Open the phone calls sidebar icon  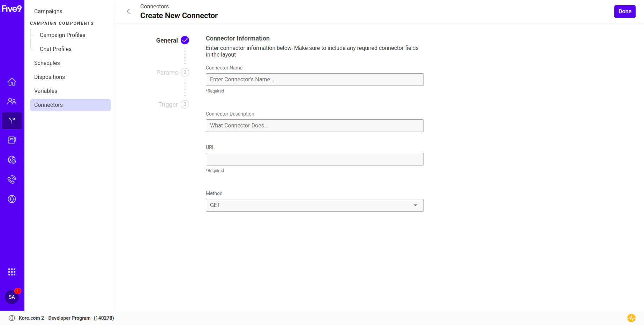click(12, 179)
